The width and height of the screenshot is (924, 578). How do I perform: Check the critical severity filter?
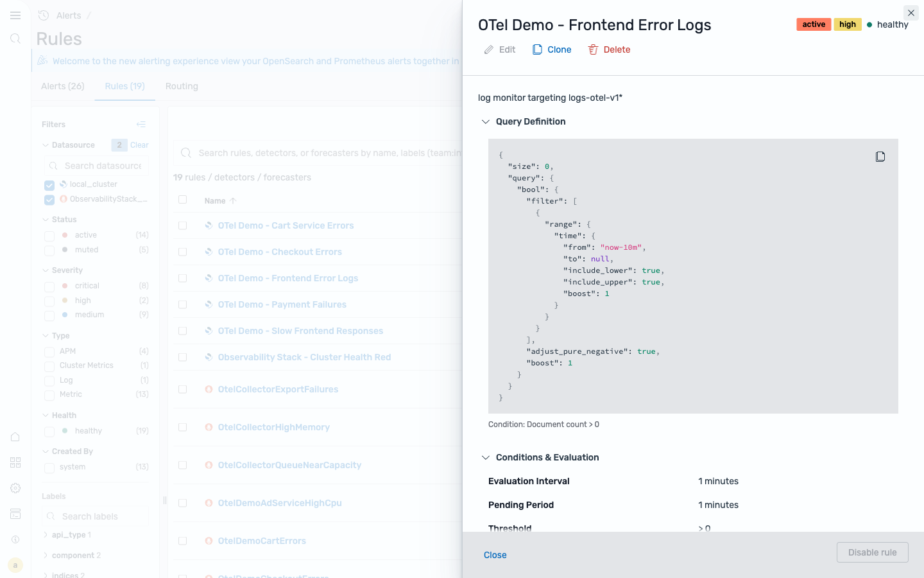pyautogui.click(x=49, y=286)
